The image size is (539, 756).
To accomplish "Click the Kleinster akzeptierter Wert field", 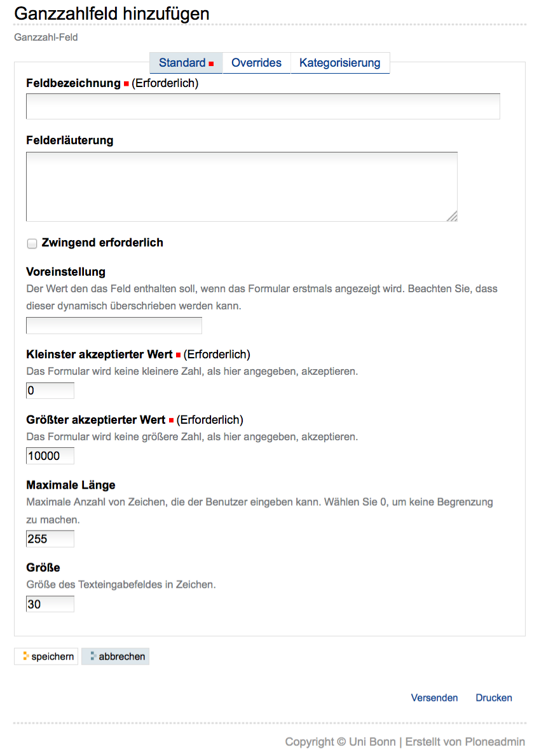I will pos(50,391).
